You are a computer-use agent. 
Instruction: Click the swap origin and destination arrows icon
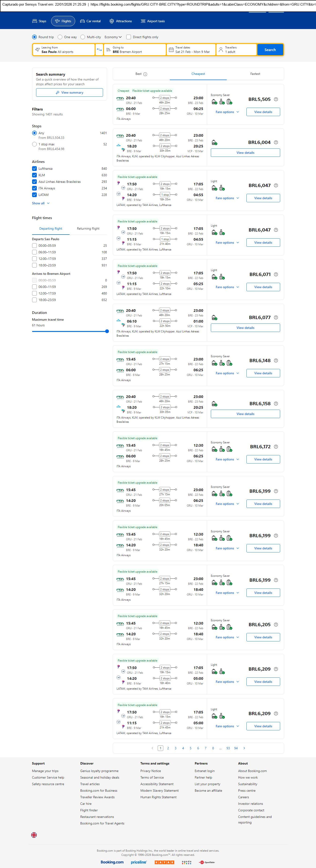click(99, 50)
